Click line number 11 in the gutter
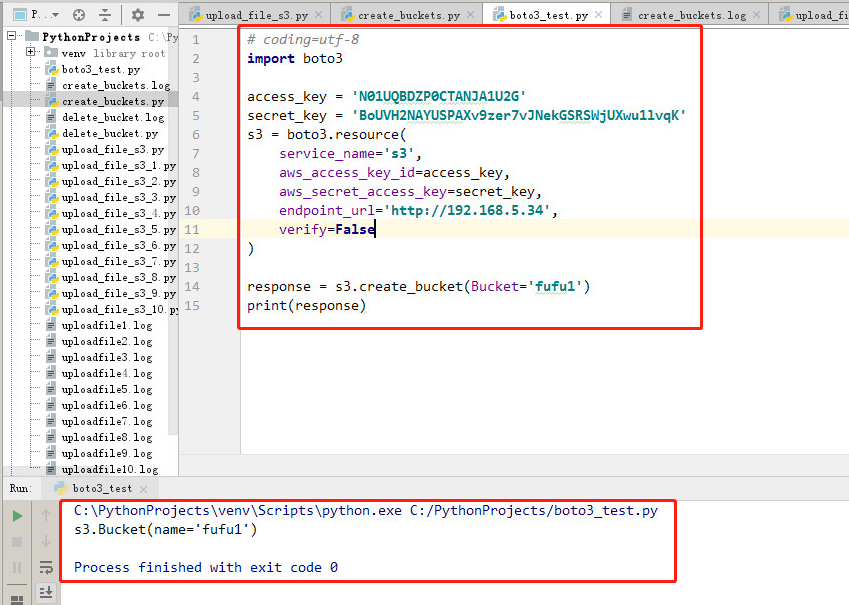The image size is (849, 605). 192,230
